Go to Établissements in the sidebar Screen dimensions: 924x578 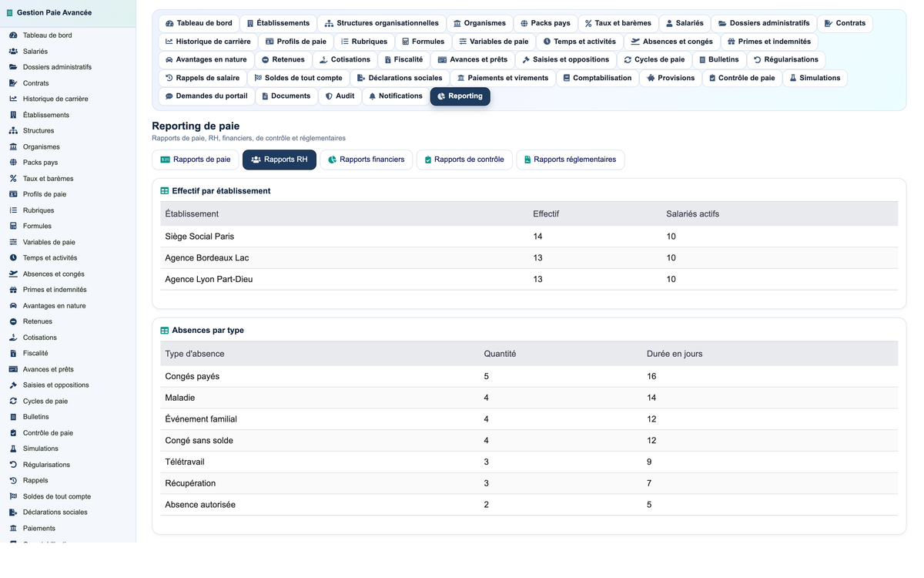point(68,115)
